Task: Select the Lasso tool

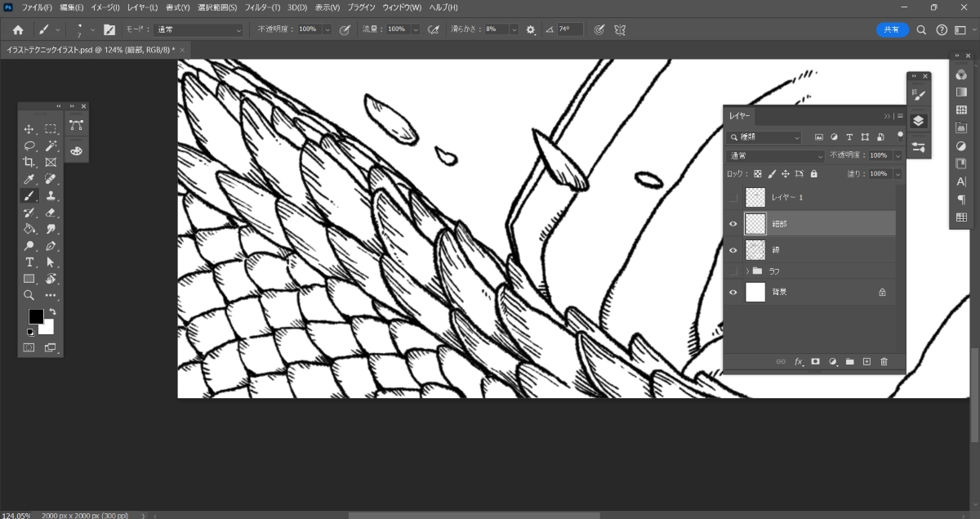Action: [x=29, y=145]
